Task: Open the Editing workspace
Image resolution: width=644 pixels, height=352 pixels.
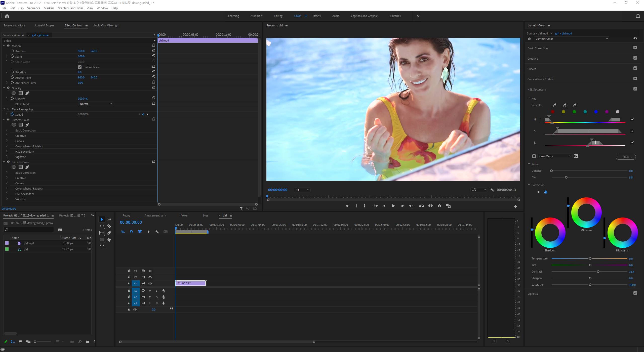Action: coord(278,16)
